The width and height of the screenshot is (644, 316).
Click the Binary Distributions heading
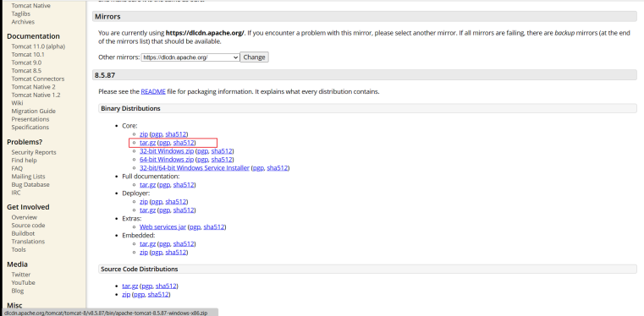[367, 109]
